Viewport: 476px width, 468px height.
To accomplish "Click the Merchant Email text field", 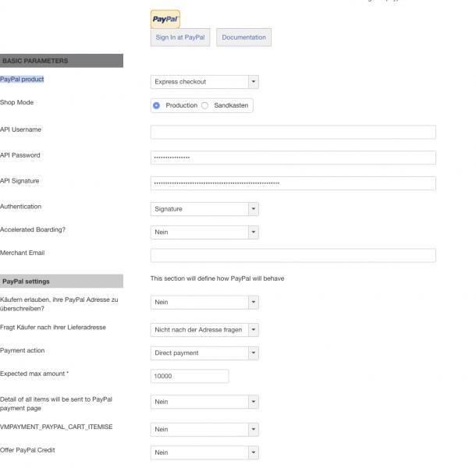I will [x=293, y=256].
